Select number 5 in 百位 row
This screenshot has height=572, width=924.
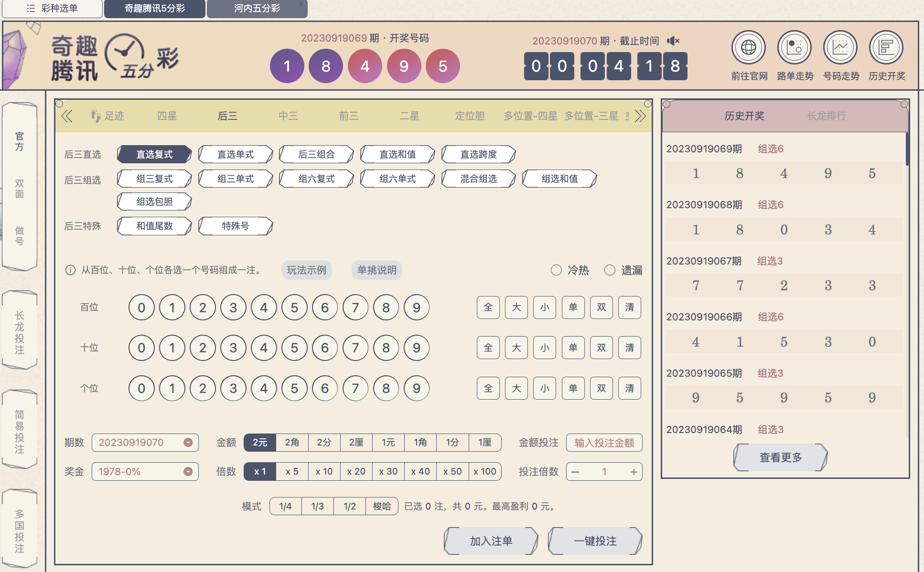click(x=294, y=307)
